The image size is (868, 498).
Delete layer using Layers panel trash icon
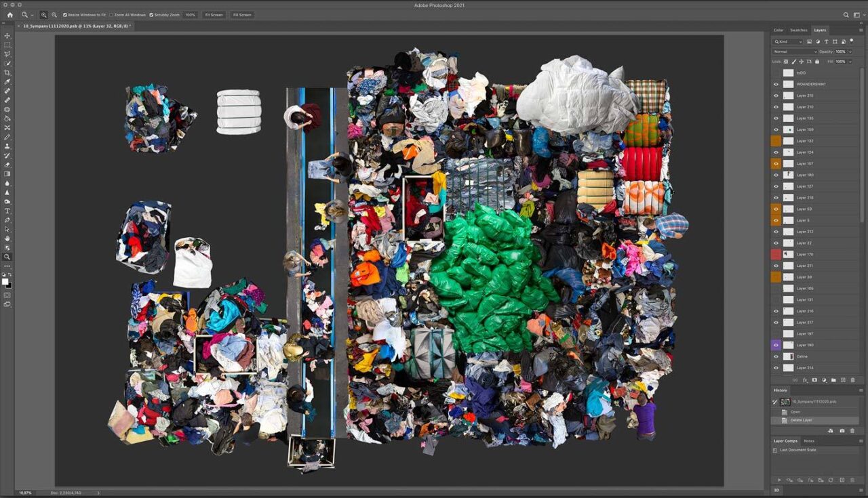pos(852,380)
